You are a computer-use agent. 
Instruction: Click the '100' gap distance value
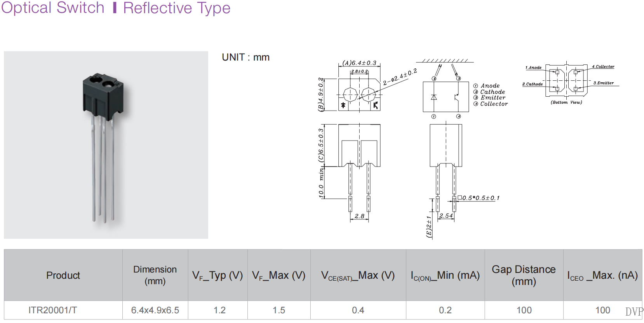tap(524, 310)
